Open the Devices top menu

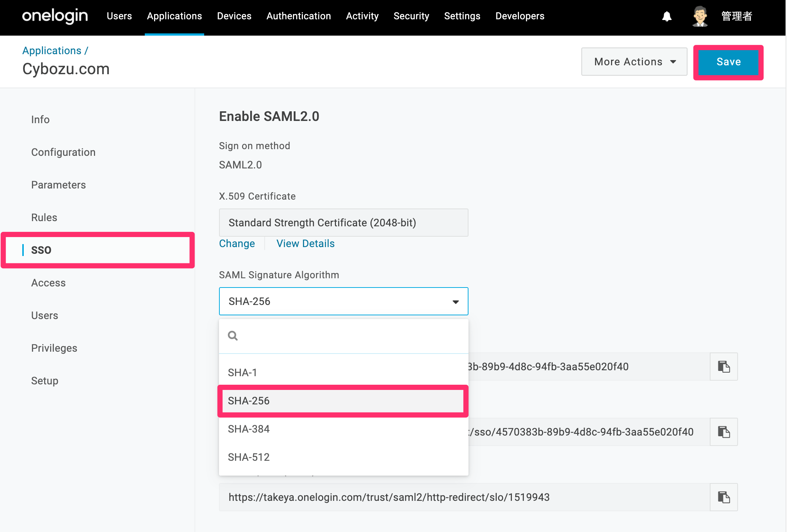(234, 16)
